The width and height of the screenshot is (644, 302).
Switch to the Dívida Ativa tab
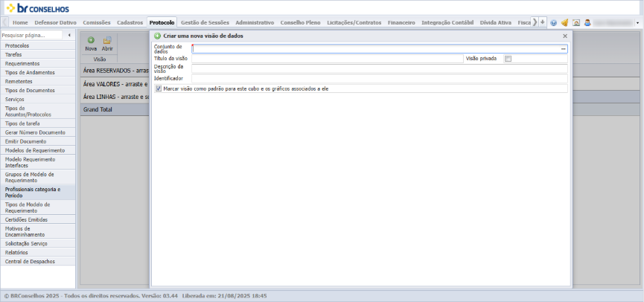point(496,22)
